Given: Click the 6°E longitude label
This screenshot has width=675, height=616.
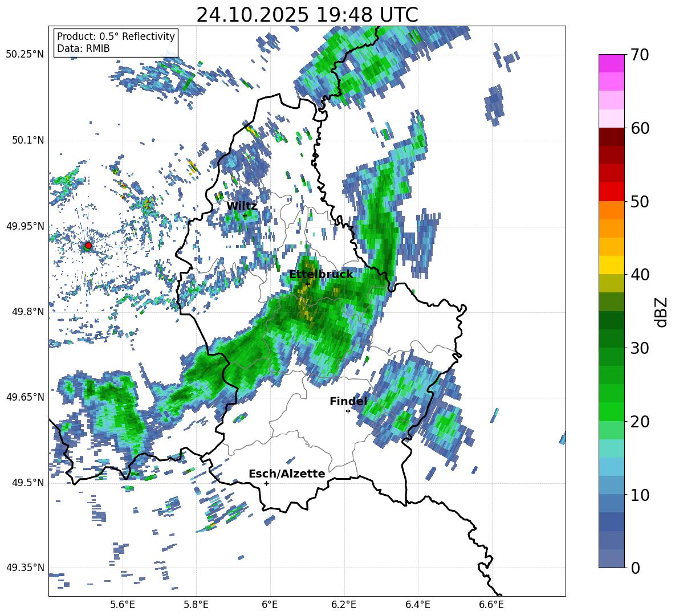Looking at the screenshot, I should pos(270,605).
